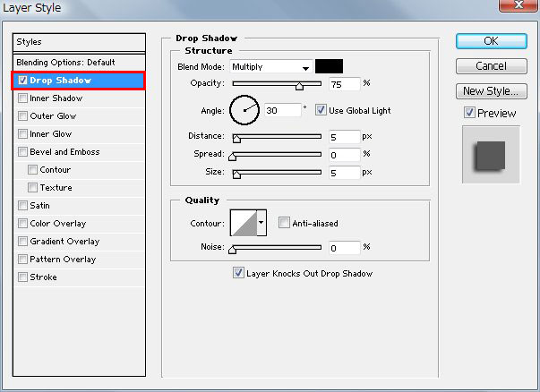The height and width of the screenshot is (392, 540).
Task: Select the Satin style label
Action: [x=40, y=206]
